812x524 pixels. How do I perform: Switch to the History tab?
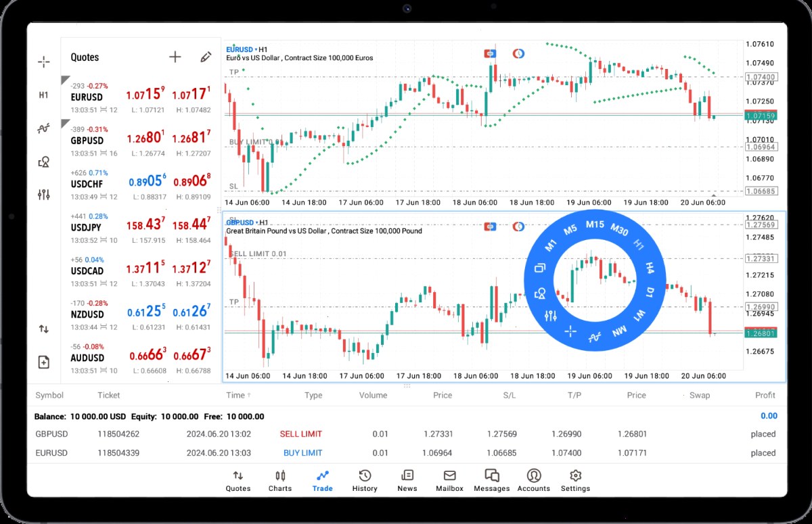click(x=365, y=481)
